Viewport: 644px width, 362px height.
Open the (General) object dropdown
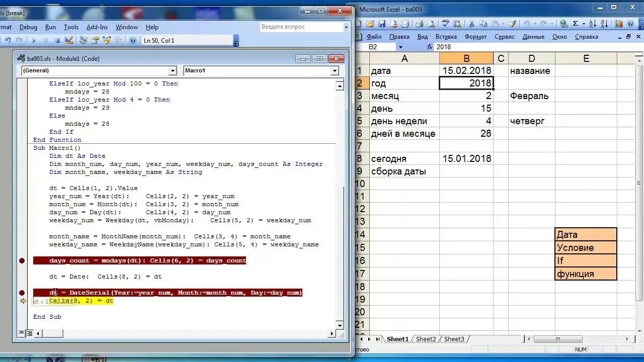173,71
